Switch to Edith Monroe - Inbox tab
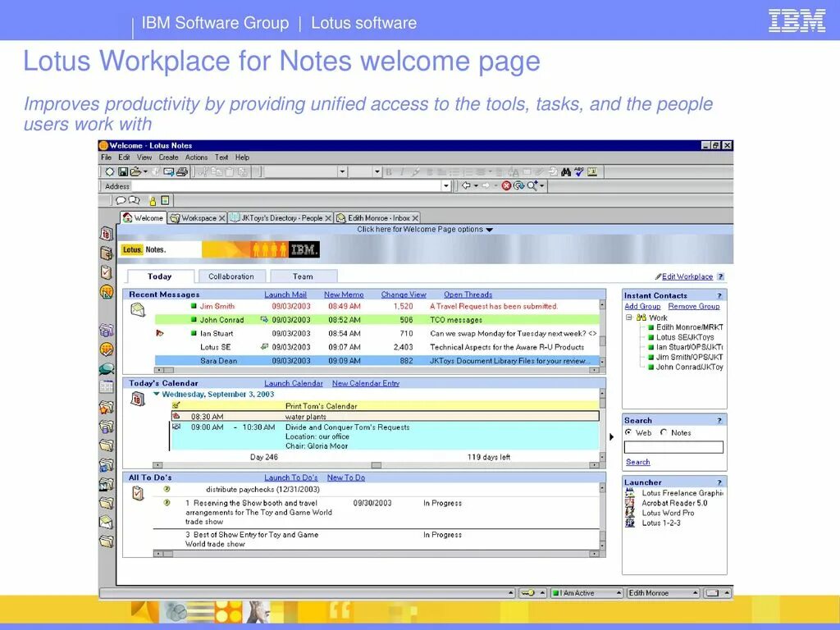Screen dimensions: 840x630 pos(377,218)
